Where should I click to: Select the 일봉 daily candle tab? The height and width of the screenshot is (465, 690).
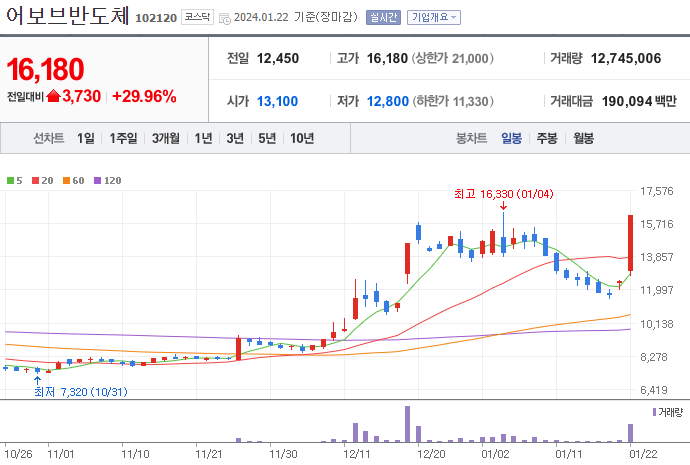pyautogui.click(x=511, y=138)
